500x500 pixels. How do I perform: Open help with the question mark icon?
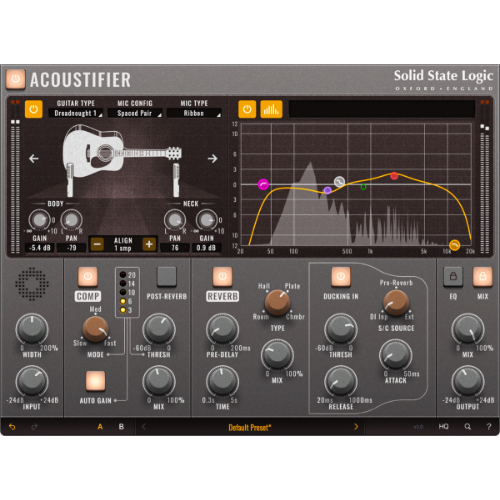tap(489, 427)
